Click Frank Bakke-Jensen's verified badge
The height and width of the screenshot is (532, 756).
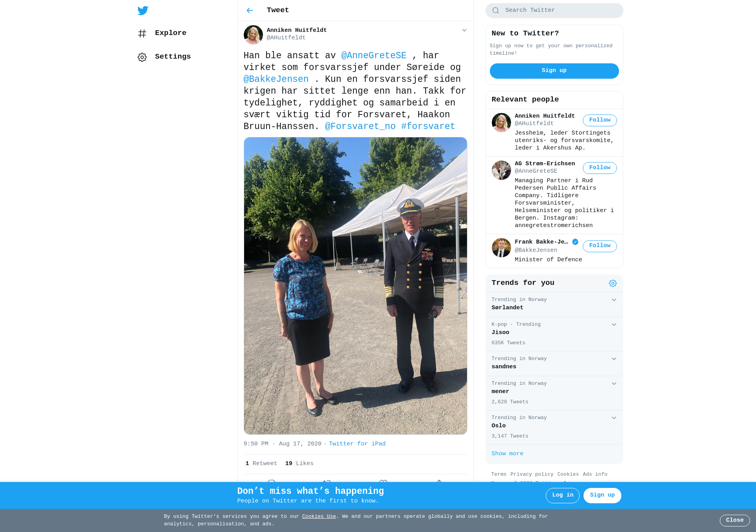pos(575,242)
